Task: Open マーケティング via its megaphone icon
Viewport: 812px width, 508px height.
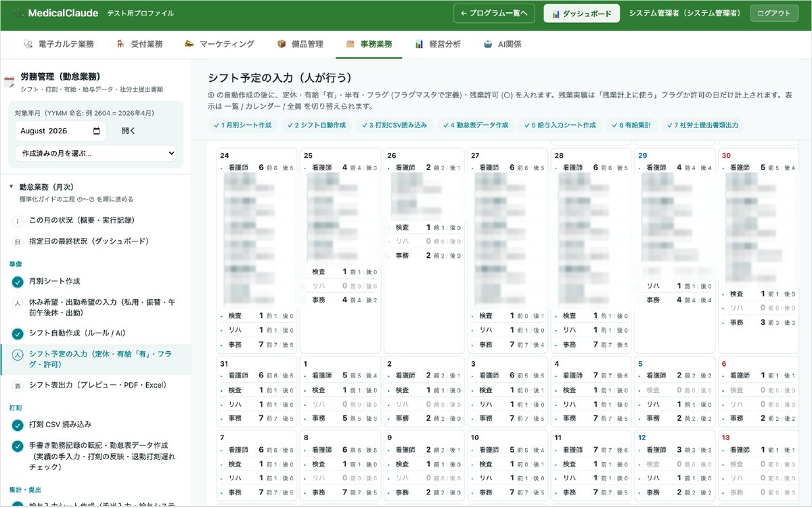Action: (x=189, y=44)
